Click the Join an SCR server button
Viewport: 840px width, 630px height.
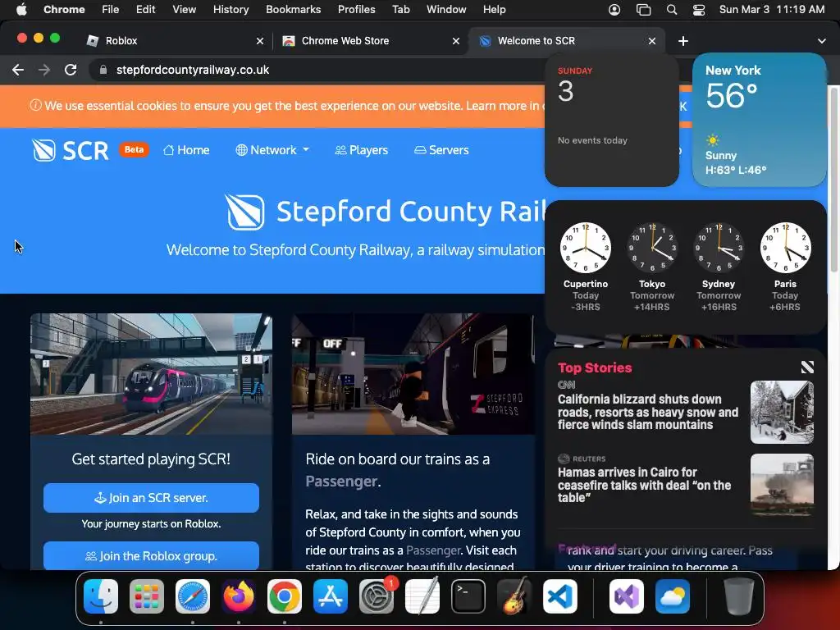point(151,498)
